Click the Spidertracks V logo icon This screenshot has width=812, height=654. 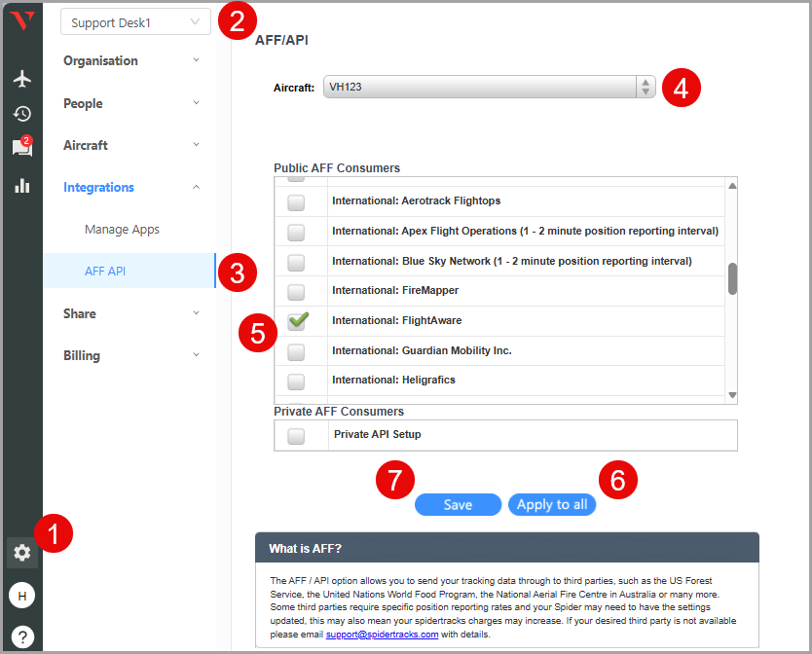[21, 20]
